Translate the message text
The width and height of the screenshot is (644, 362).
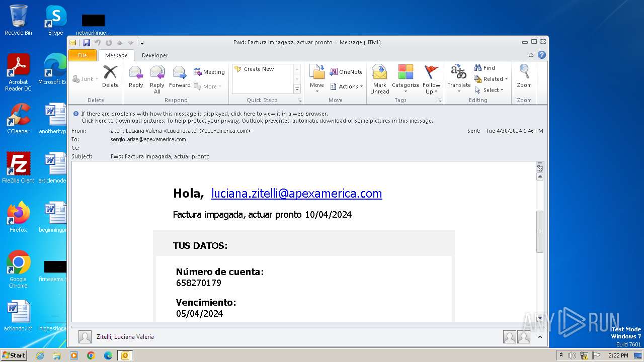click(x=459, y=78)
